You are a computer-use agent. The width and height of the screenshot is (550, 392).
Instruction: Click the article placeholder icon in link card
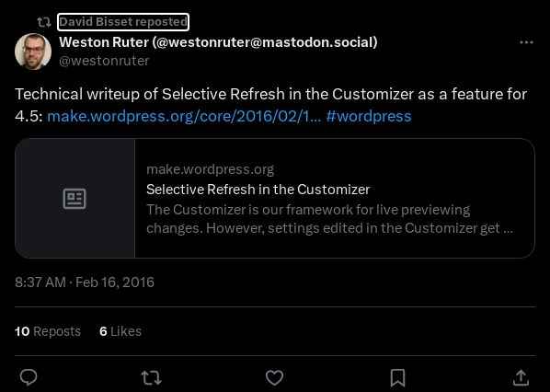point(74,199)
